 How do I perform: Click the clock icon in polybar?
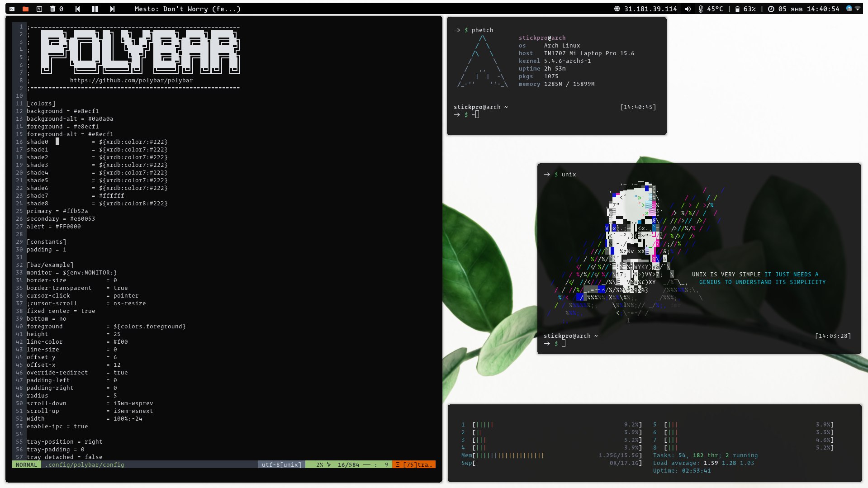(771, 9)
